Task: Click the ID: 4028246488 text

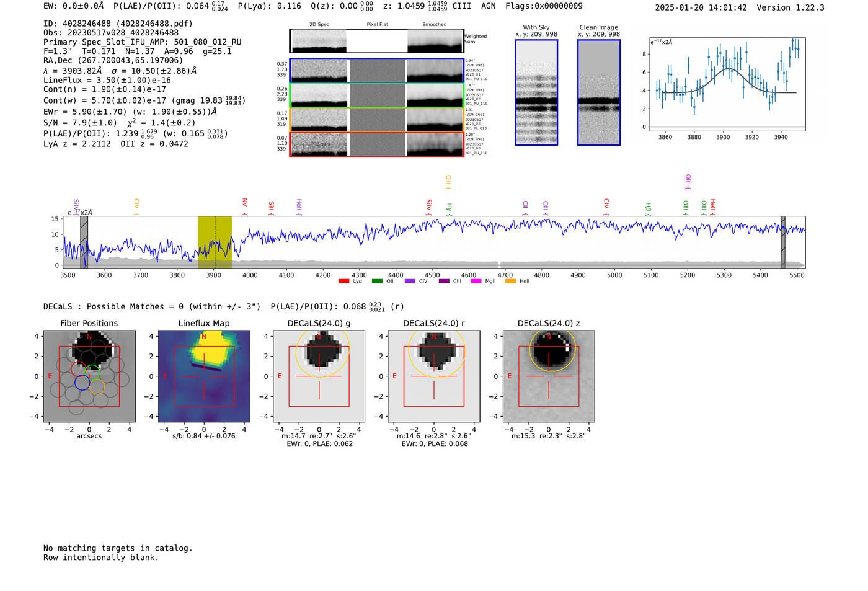Action: 118,24
